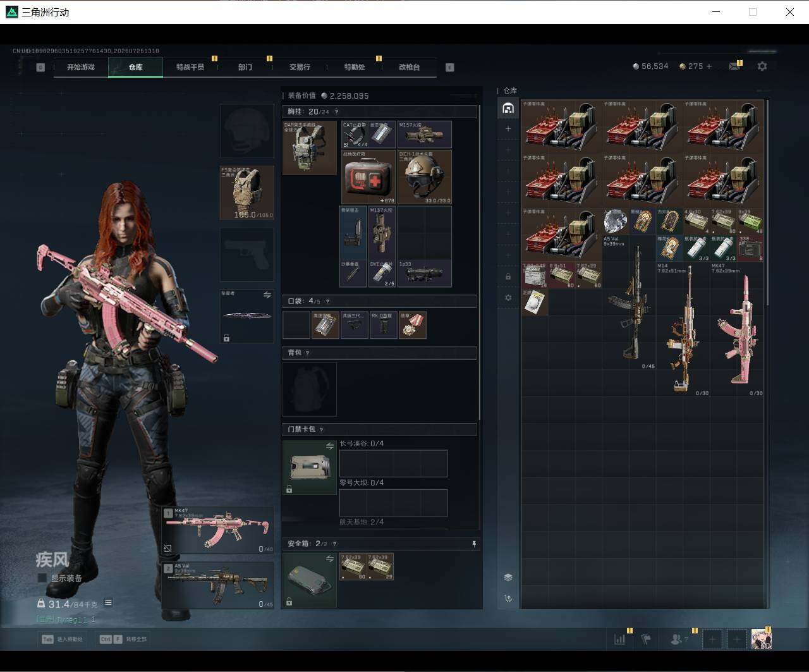Select the 勋章 medal in pocket

(413, 325)
